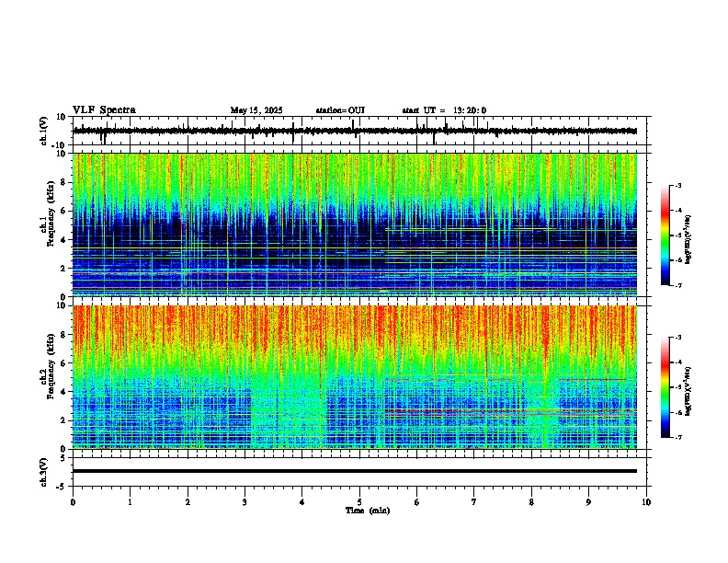The width and height of the screenshot is (728, 563).
Task: Click time axis tick label "0"
Action: (x=73, y=502)
